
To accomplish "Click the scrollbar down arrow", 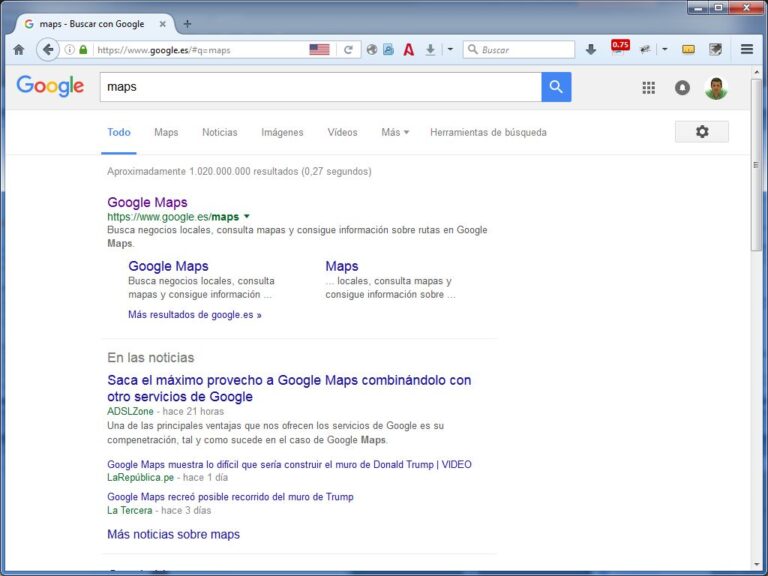I will 756,565.
